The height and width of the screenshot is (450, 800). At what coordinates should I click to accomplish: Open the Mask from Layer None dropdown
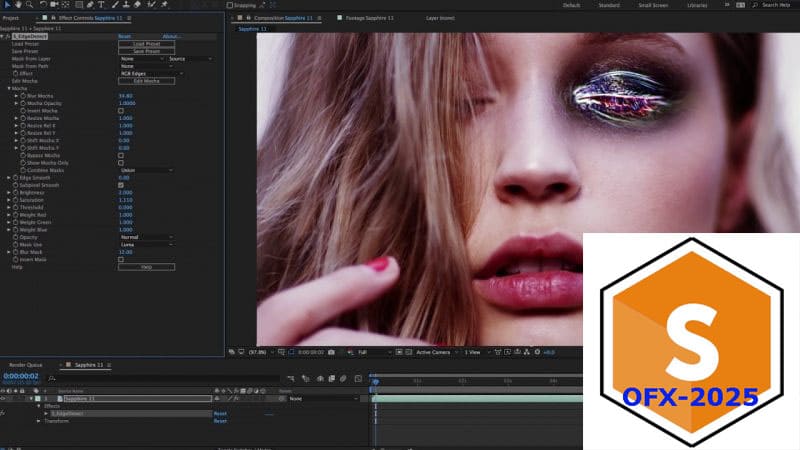click(x=142, y=59)
